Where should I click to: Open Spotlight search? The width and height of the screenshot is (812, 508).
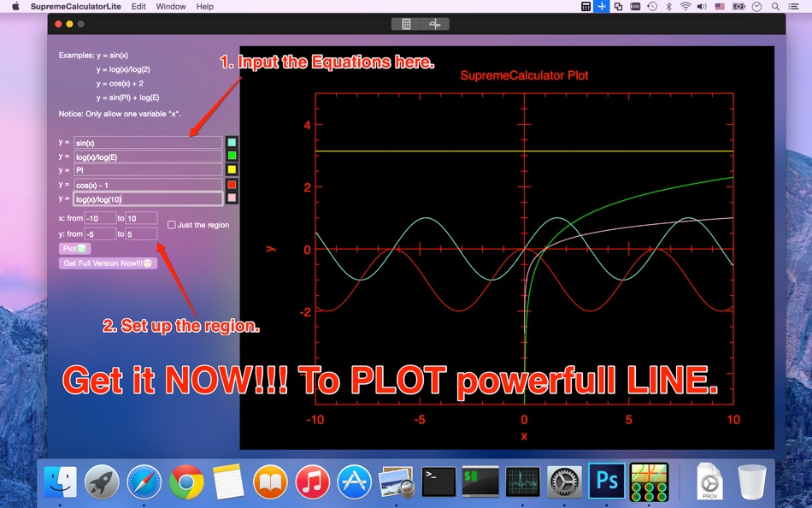click(775, 6)
